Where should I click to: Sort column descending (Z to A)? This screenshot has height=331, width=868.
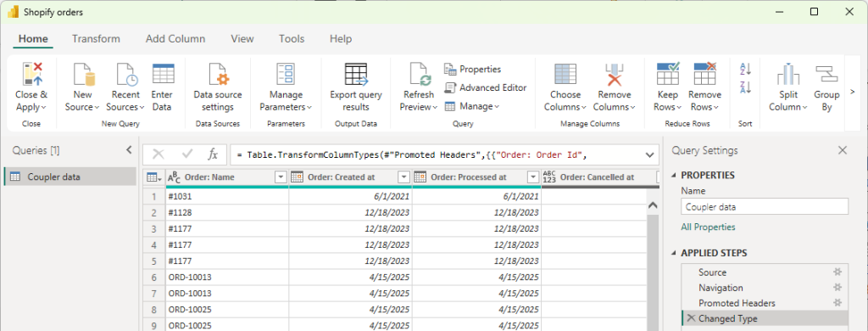[745, 87]
